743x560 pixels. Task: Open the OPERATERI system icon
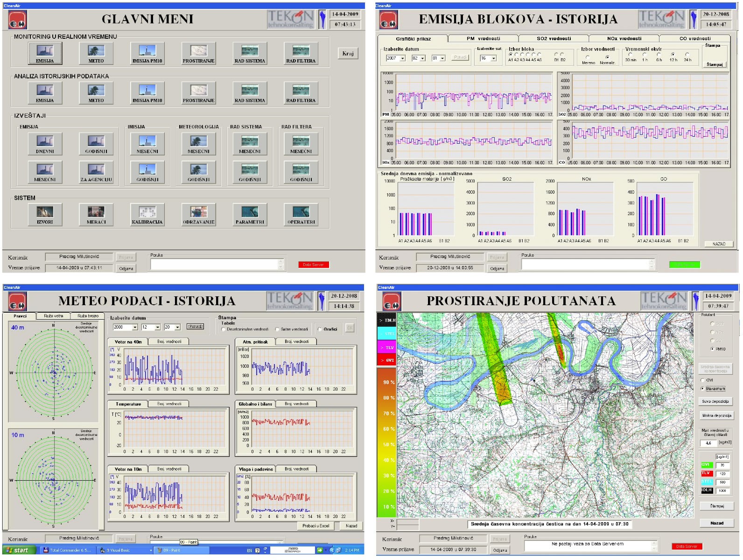[301, 214]
